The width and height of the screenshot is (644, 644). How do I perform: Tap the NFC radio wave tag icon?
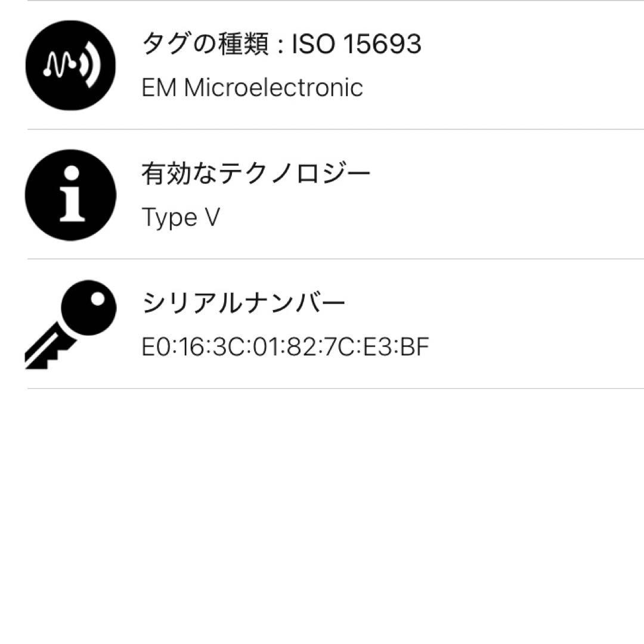(70, 65)
